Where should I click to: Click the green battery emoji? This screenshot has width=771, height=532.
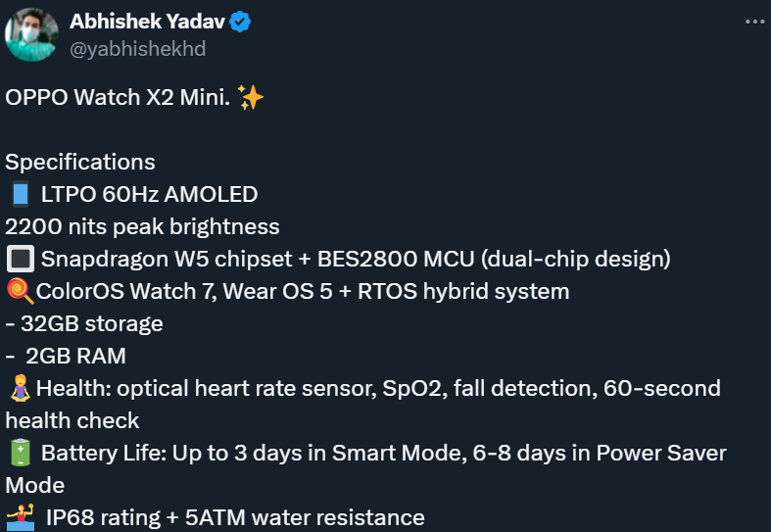click(x=21, y=453)
